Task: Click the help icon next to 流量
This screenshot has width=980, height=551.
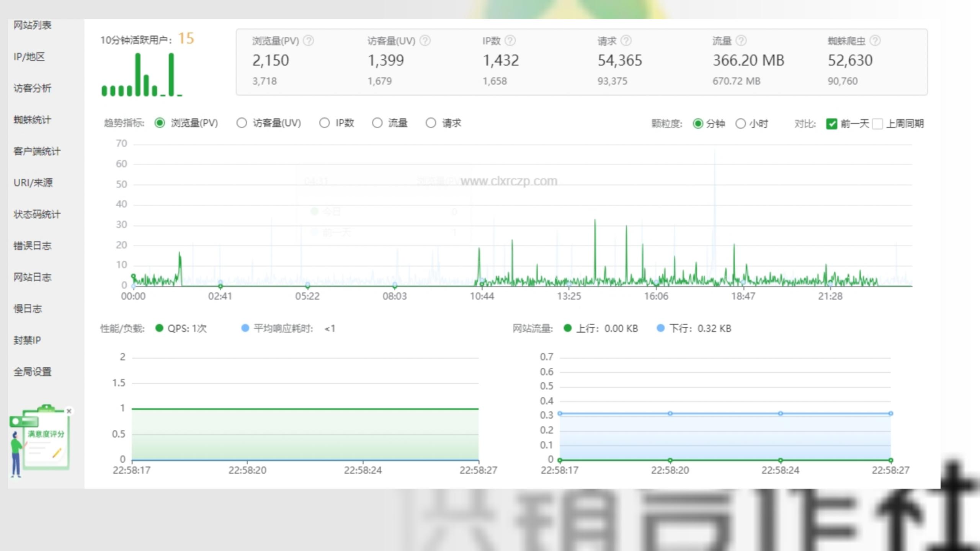Action: (741, 41)
